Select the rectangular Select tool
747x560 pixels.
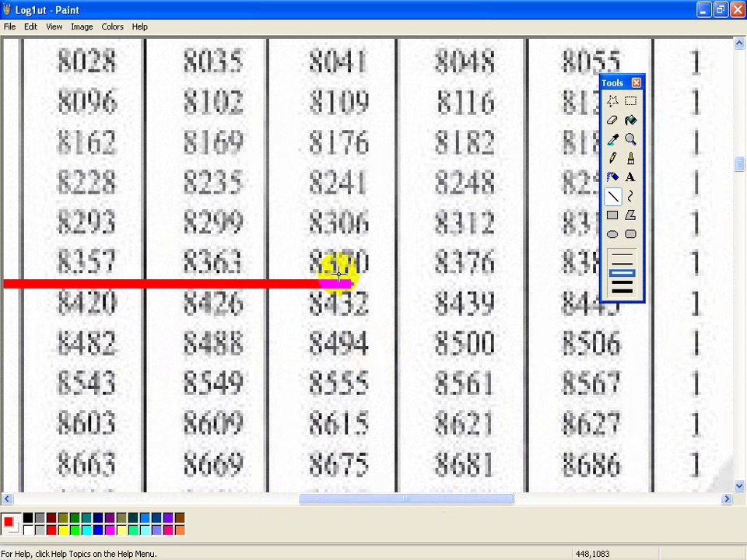point(630,101)
